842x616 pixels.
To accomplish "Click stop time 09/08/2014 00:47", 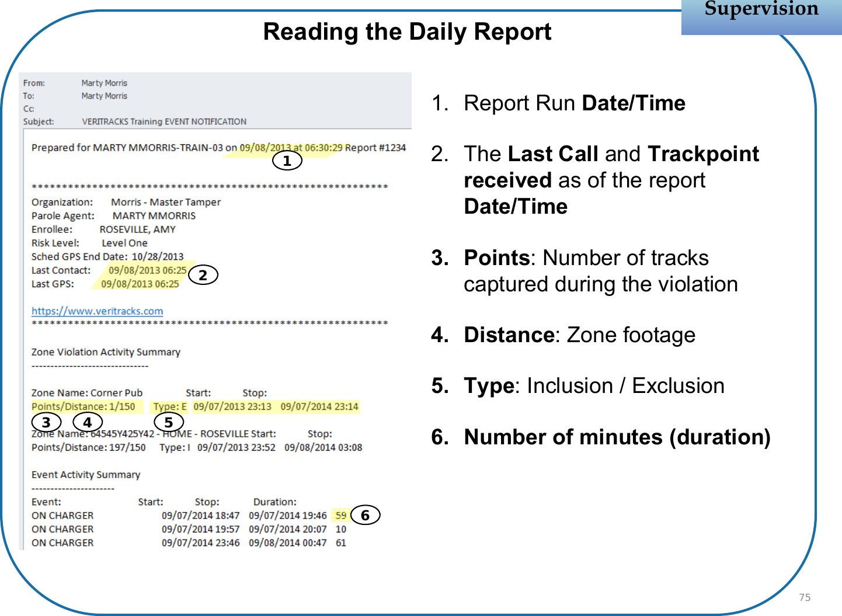I will tap(288, 542).
